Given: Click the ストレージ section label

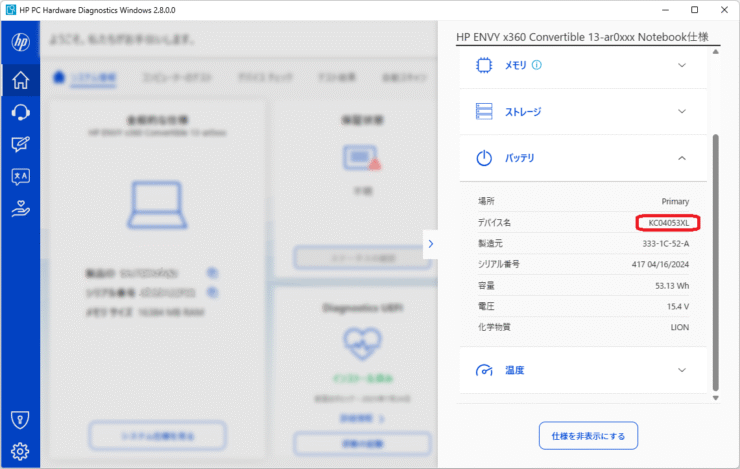Looking at the screenshot, I should click(x=523, y=112).
